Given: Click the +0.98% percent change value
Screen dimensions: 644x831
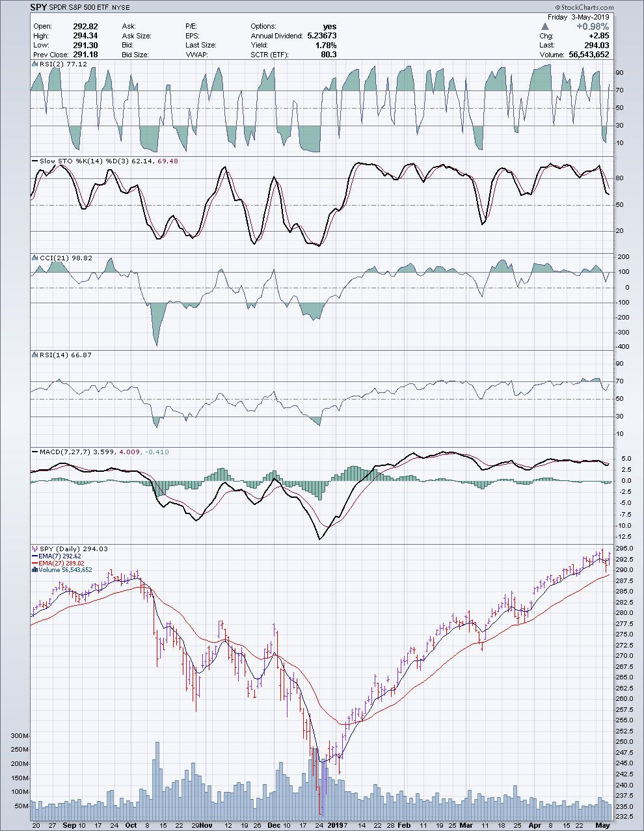Looking at the screenshot, I should point(592,27).
